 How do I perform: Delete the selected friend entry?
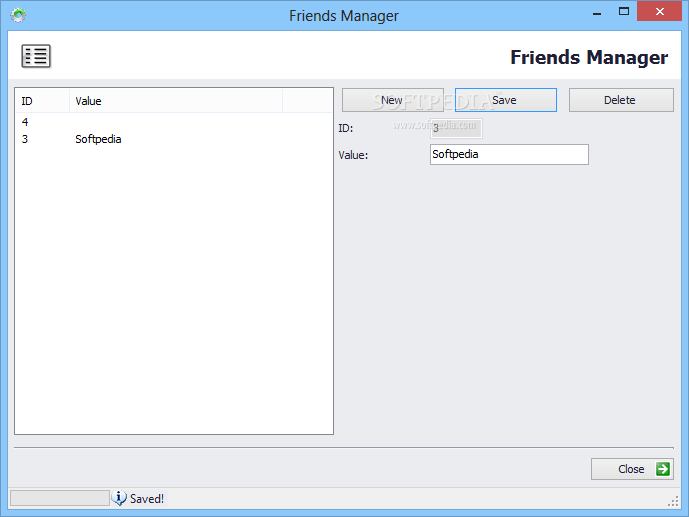[x=621, y=100]
